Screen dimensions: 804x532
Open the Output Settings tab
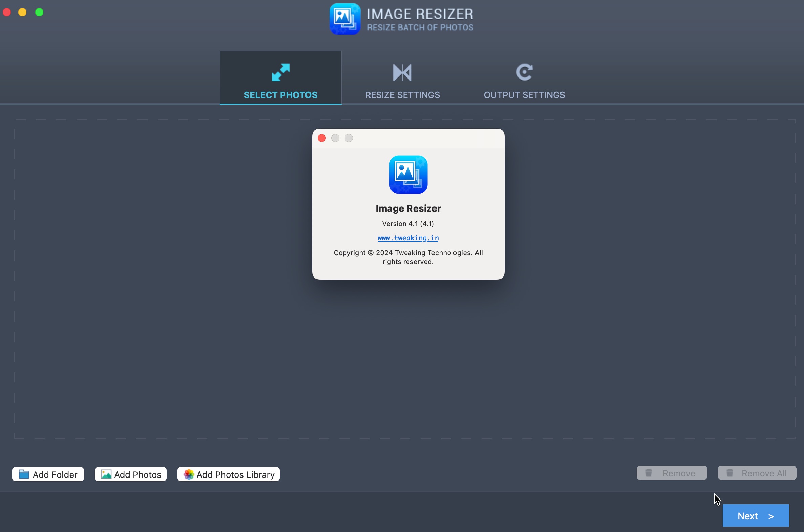(524, 78)
